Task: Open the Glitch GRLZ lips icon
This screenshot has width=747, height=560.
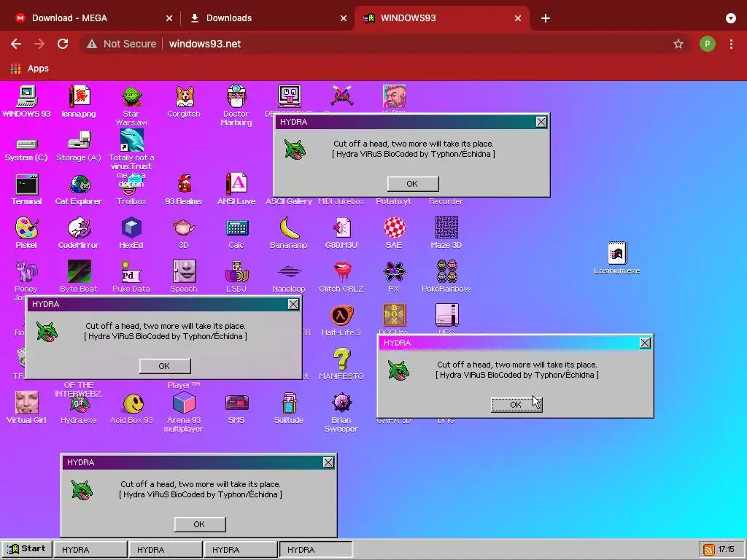Action: (x=341, y=276)
